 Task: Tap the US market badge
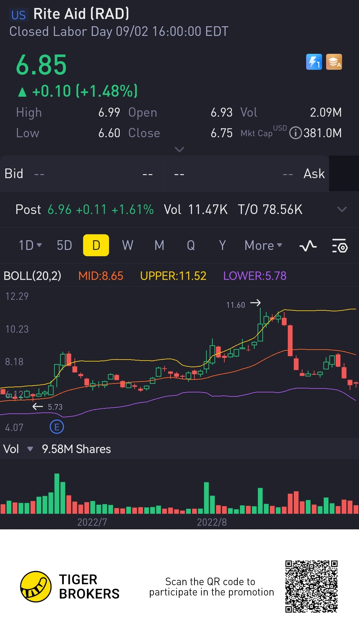19,15
